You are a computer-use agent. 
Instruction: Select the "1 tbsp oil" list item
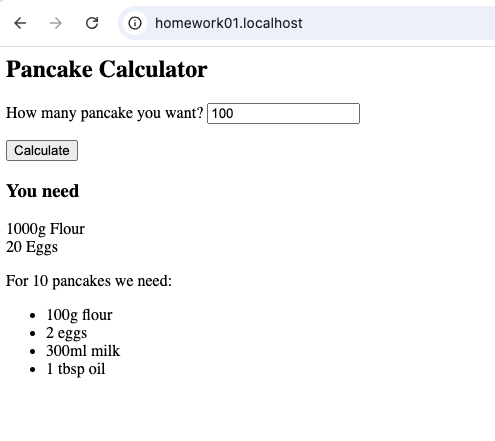point(76,369)
